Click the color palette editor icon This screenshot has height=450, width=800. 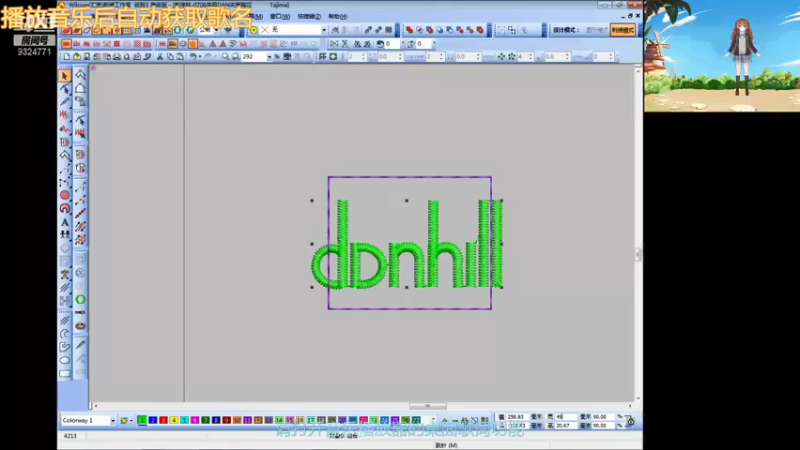click(124, 420)
